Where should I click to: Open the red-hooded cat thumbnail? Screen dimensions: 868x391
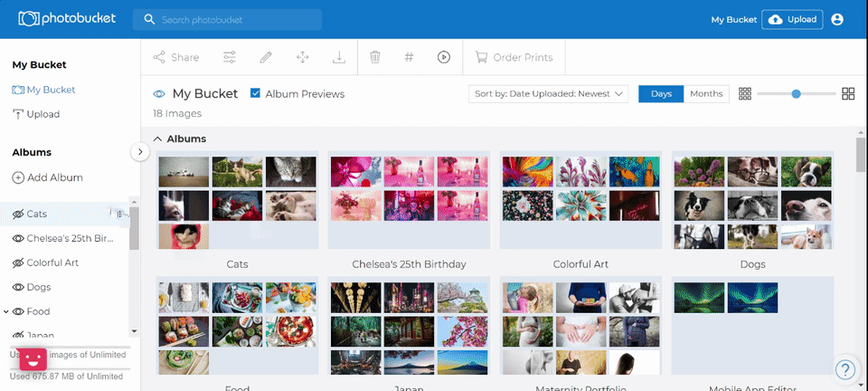pyautogui.click(x=184, y=236)
